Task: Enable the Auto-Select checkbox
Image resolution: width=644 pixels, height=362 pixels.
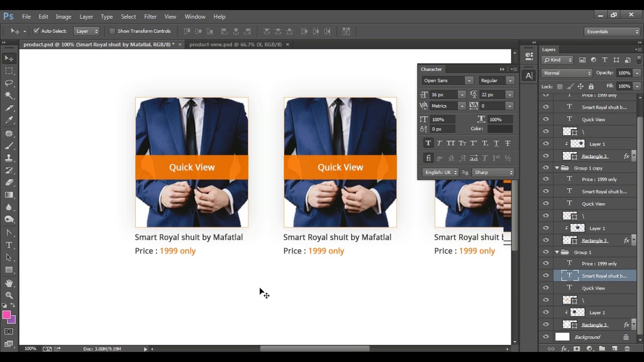Action: pos(36,31)
